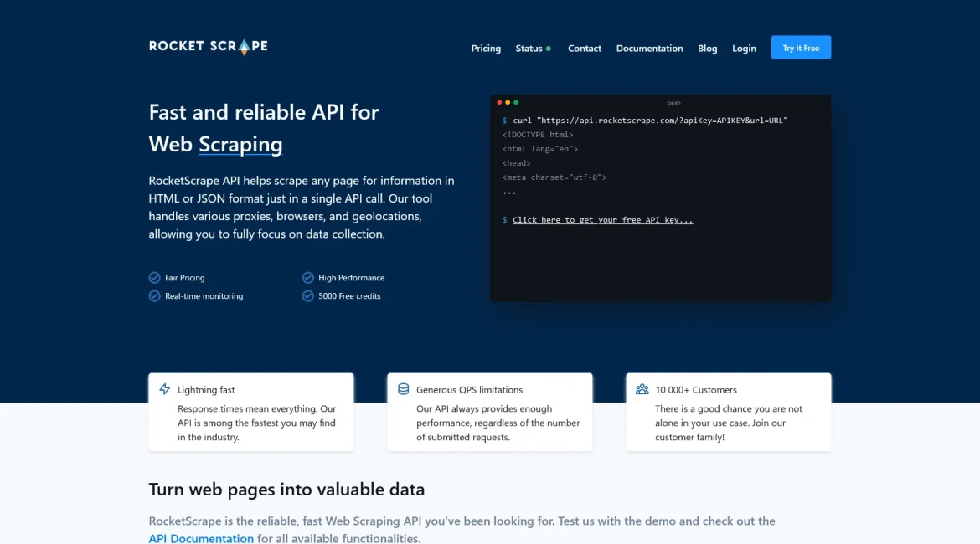
Task: Click the Real-time monitoring label
Action: (x=204, y=296)
